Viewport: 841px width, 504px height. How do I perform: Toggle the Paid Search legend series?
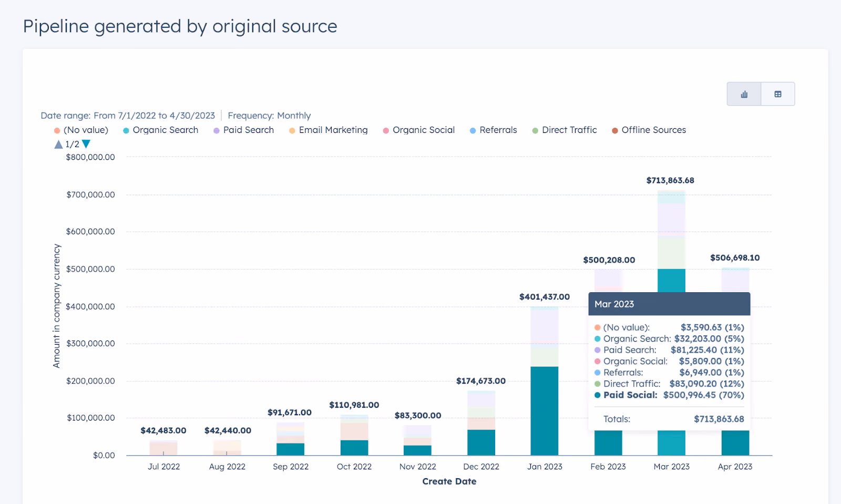click(244, 130)
